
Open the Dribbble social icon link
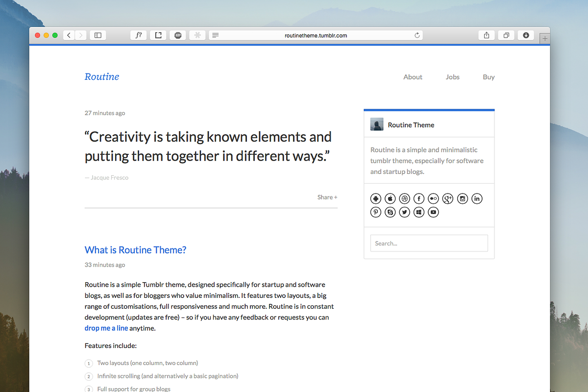coord(404,198)
